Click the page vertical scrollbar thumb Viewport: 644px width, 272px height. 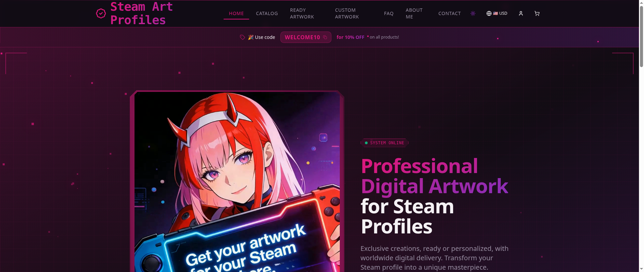click(x=641, y=34)
